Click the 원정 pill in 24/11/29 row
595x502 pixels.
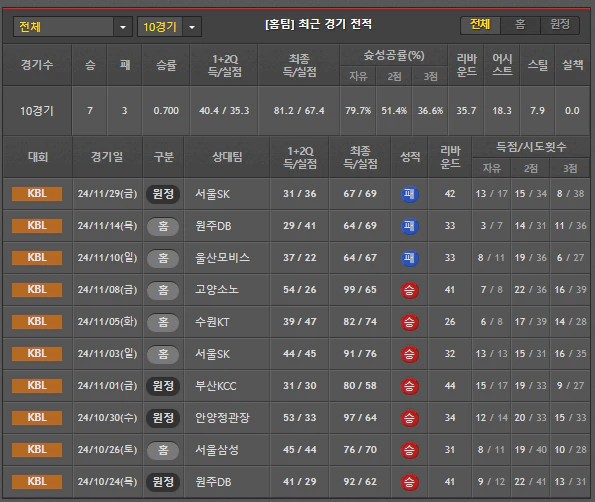163,194
